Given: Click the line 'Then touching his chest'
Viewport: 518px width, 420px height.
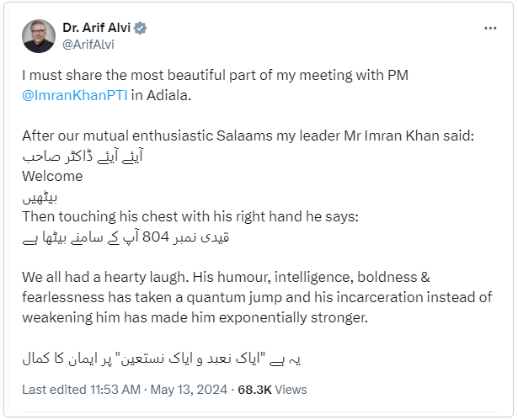Looking at the screenshot, I should click(190, 216).
